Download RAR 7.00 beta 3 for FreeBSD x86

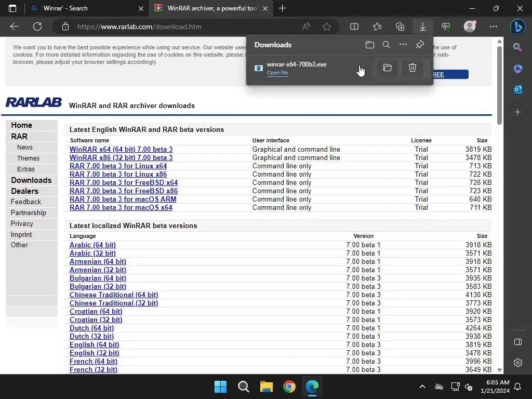click(124, 191)
